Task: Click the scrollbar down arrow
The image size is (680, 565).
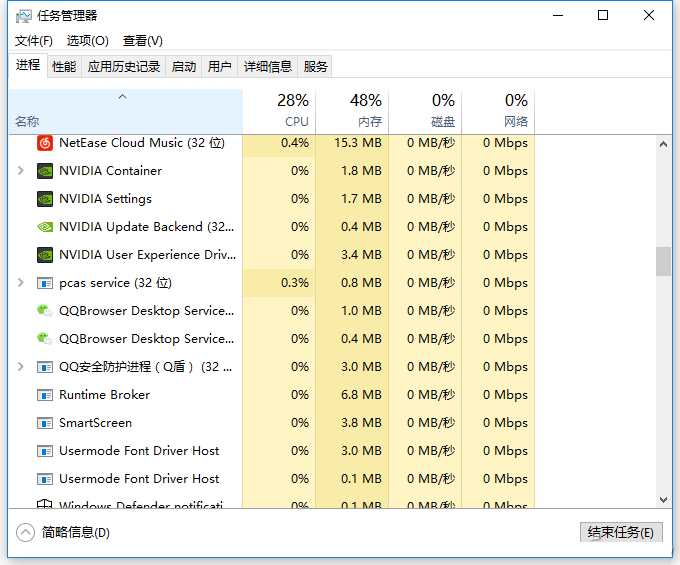Action: (663, 499)
